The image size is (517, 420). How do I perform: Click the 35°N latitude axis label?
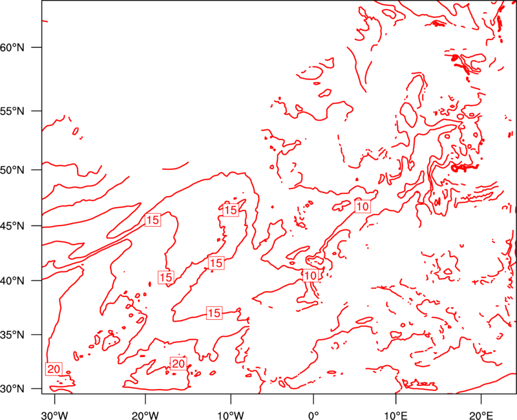point(12,335)
